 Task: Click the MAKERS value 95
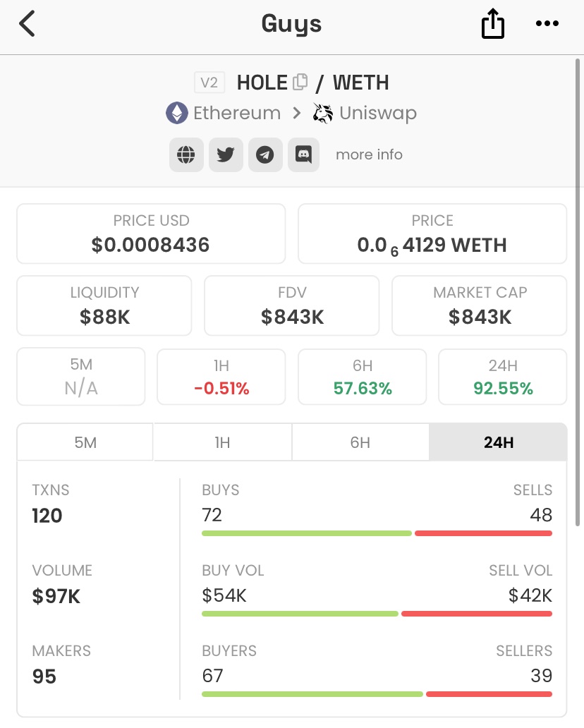coord(44,677)
